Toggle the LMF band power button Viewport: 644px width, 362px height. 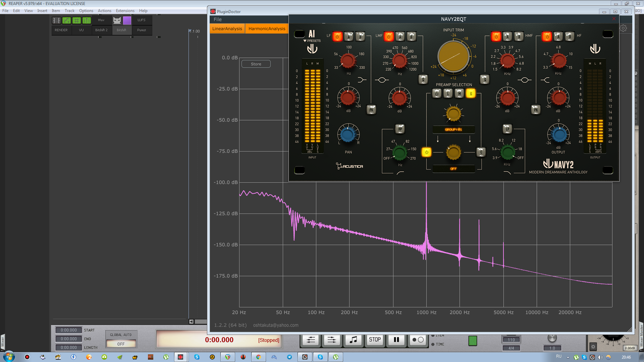[x=389, y=36]
